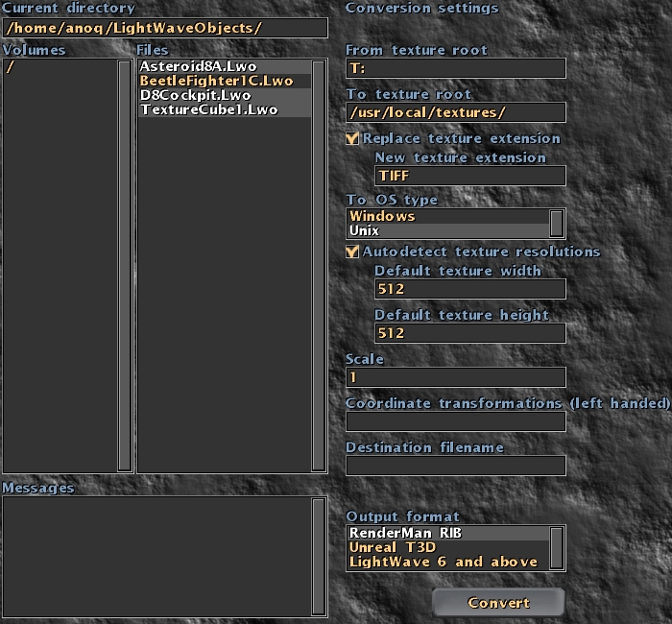Select Asteroid8A.Lwo in Files list
The height and width of the screenshot is (624, 672).
(x=225, y=66)
